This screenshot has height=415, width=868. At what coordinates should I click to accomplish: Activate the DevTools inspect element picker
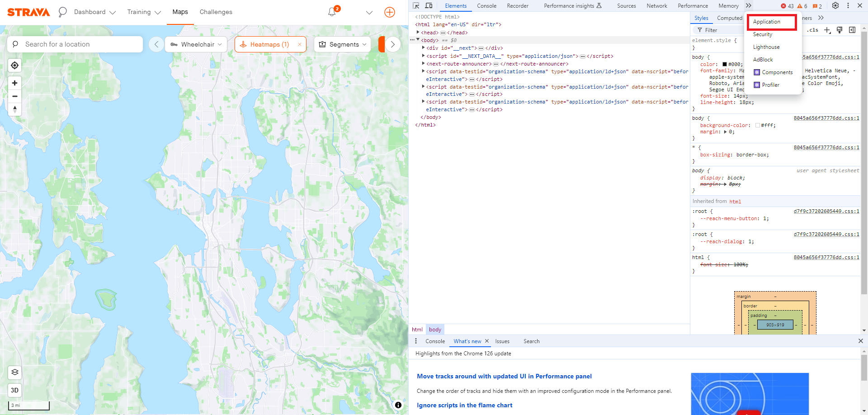416,6
